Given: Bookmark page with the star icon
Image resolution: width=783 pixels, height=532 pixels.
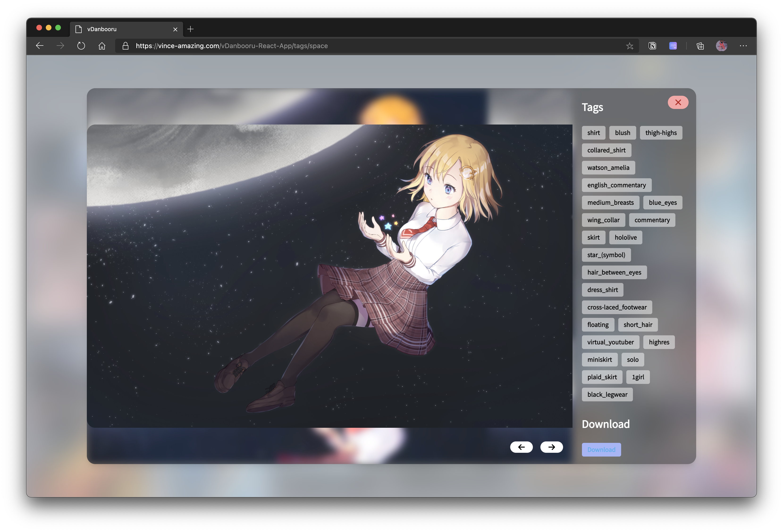Looking at the screenshot, I should click(629, 46).
